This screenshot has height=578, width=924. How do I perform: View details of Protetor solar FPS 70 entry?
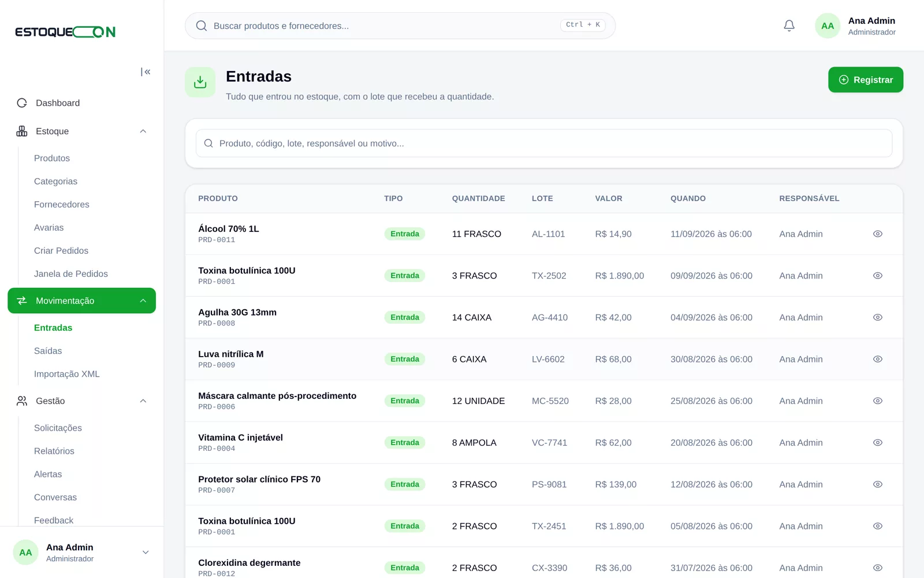pyautogui.click(x=877, y=484)
